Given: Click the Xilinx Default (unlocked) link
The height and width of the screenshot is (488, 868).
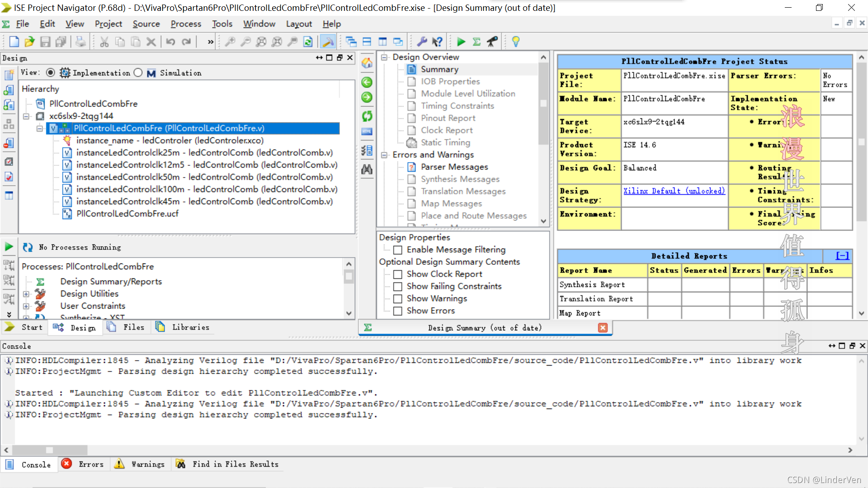Looking at the screenshot, I should click(x=674, y=191).
